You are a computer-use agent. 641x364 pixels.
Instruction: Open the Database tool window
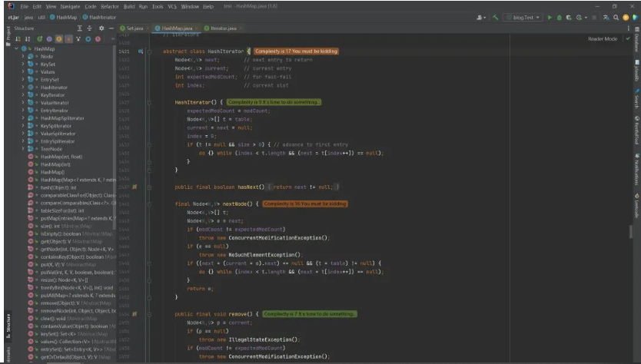[x=636, y=40]
